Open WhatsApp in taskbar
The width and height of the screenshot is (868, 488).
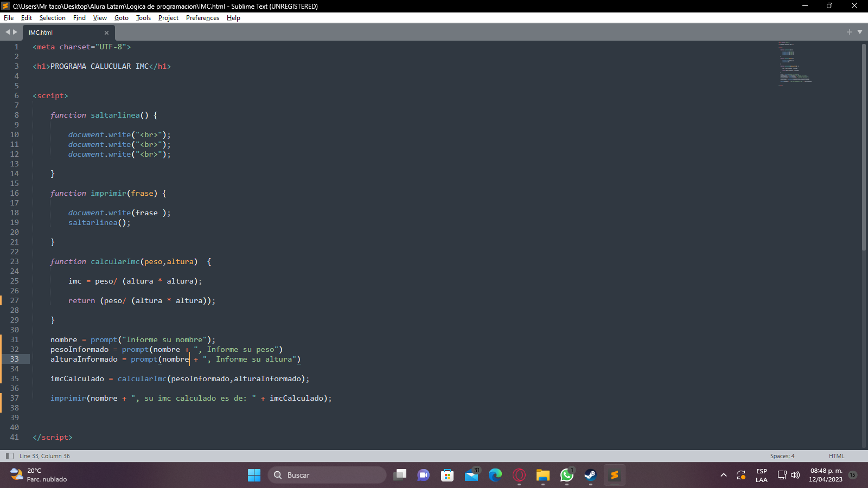tap(567, 475)
